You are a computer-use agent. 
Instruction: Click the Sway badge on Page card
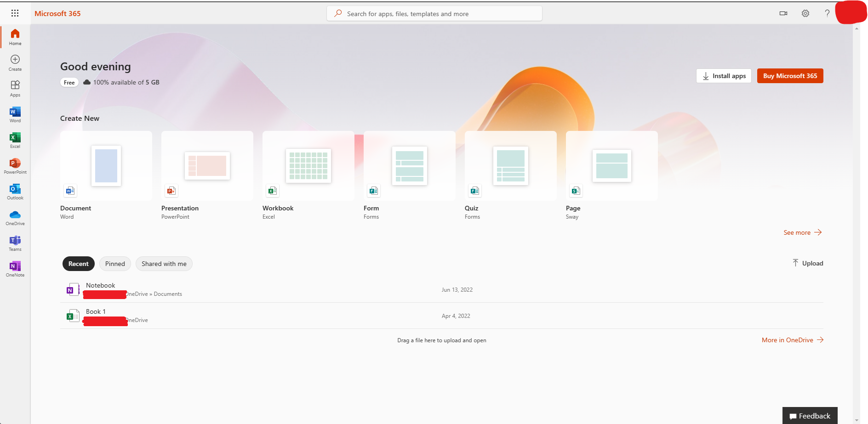pyautogui.click(x=576, y=191)
